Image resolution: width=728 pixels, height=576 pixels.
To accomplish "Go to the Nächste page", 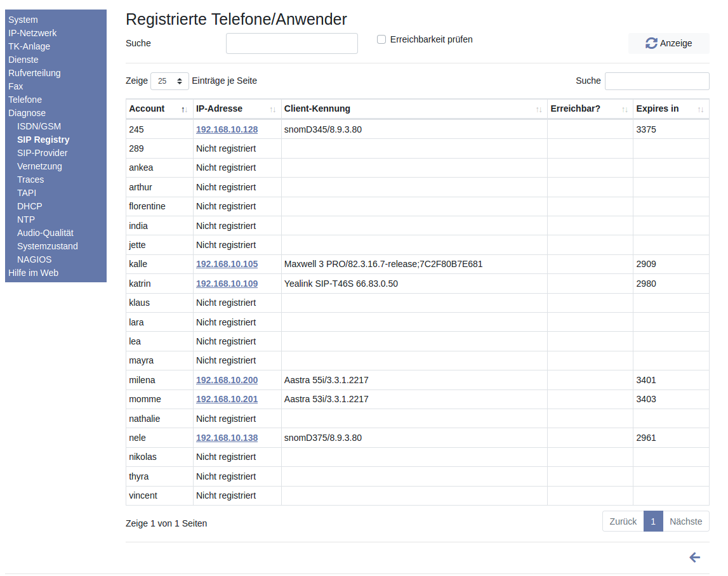I will (x=685, y=521).
